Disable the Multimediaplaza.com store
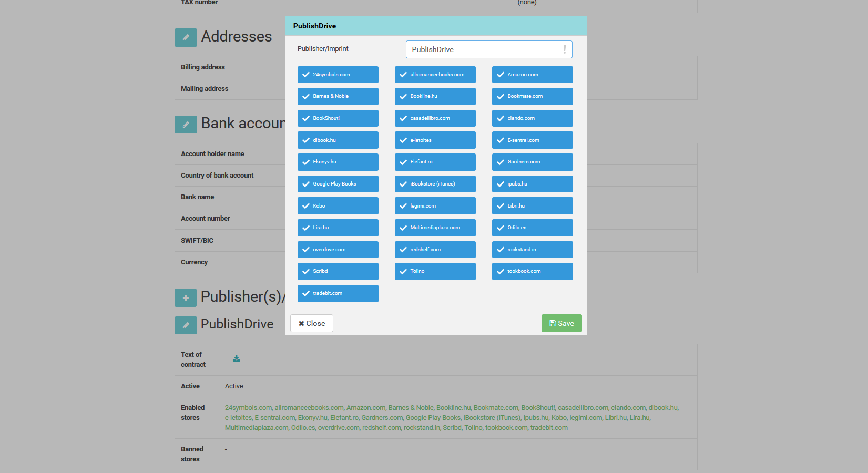This screenshot has width=868, height=473. point(435,228)
